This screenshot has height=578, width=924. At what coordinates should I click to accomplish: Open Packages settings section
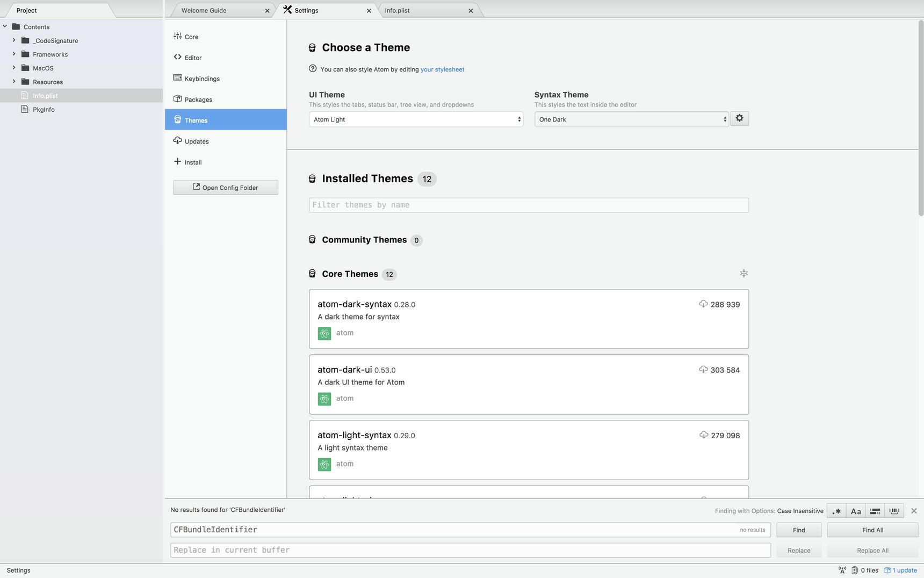coord(226,99)
